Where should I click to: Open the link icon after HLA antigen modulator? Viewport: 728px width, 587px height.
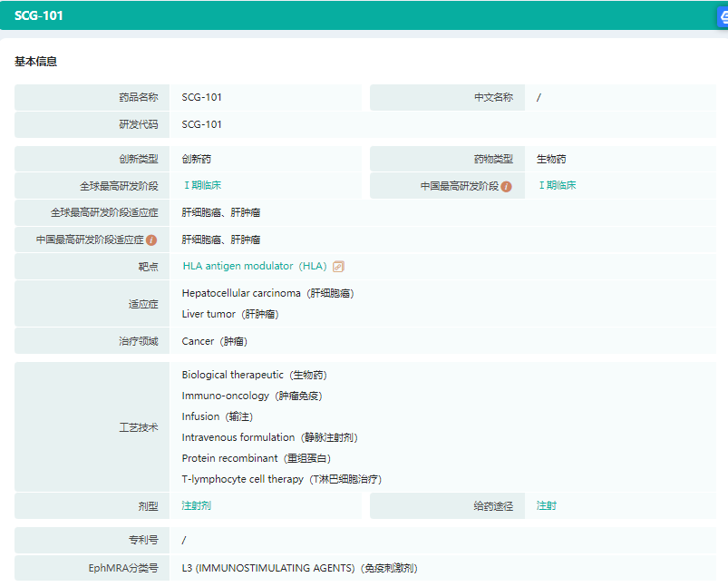(338, 267)
